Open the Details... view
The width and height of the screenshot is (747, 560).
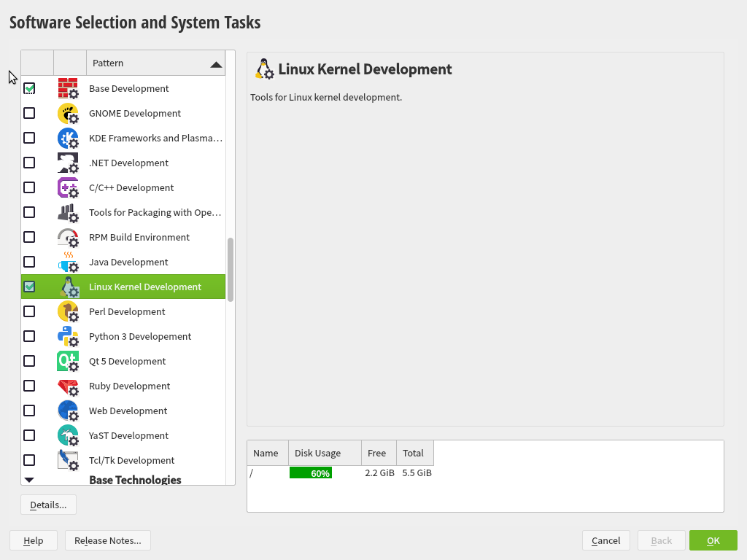click(x=48, y=505)
